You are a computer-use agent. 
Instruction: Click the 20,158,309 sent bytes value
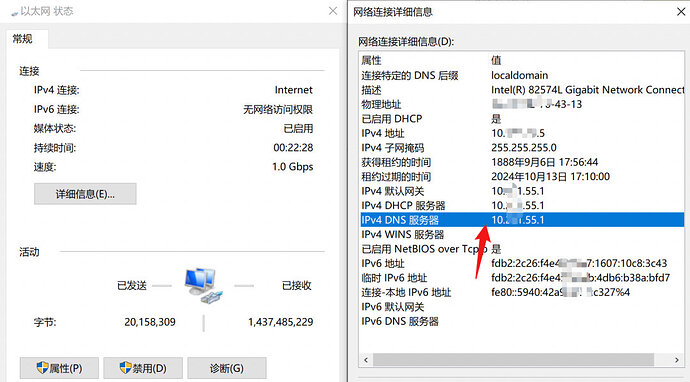click(150, 322)
